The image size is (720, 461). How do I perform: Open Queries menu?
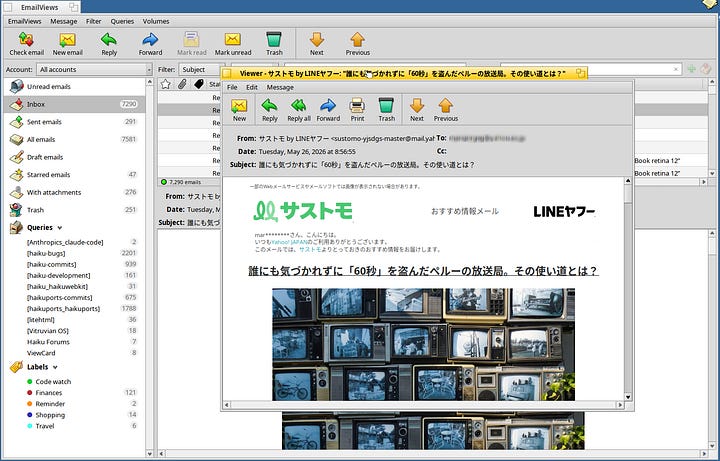[x=122, y=21]
